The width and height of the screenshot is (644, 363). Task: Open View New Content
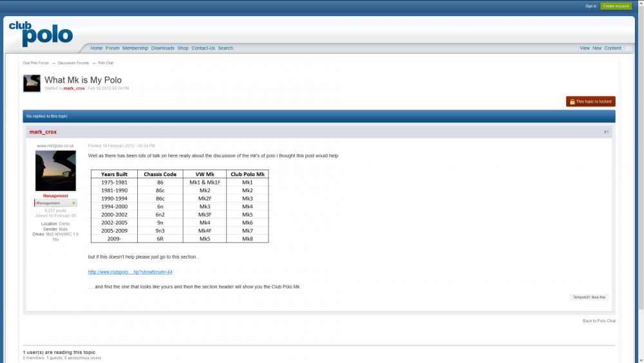pyautogui.click(x=600, y=48)
